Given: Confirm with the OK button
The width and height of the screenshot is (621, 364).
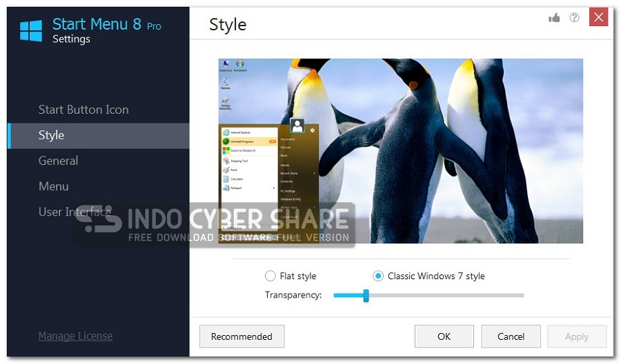Looking at the screenshot, I should [444, 336].
